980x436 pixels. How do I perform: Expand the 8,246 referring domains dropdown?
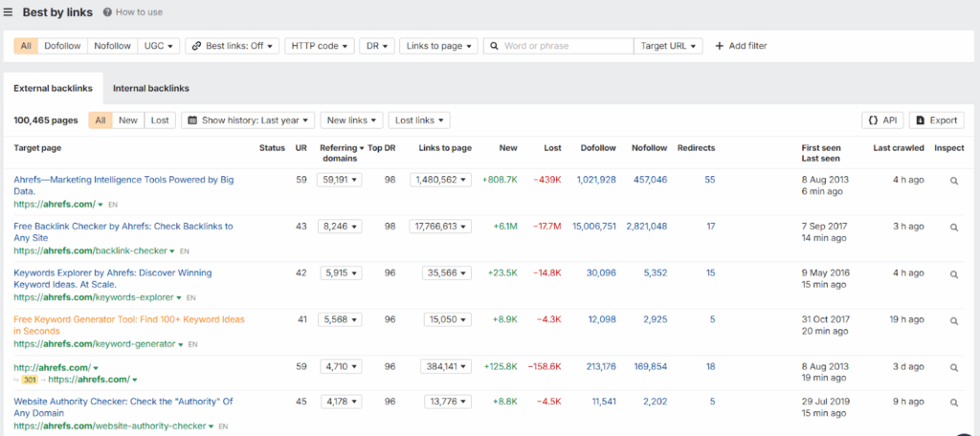tap(340, 227)
